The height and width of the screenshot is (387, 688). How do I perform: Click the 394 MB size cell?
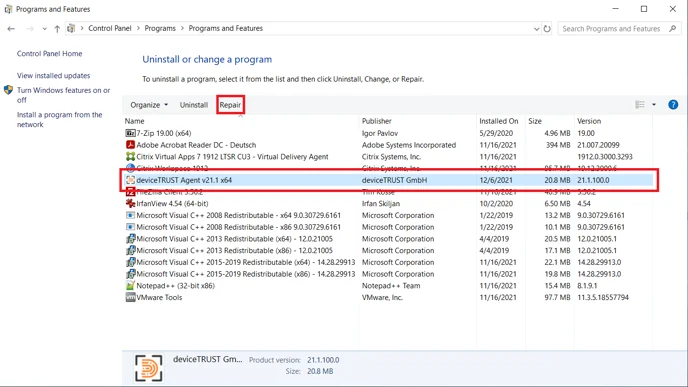coord(558,145)
